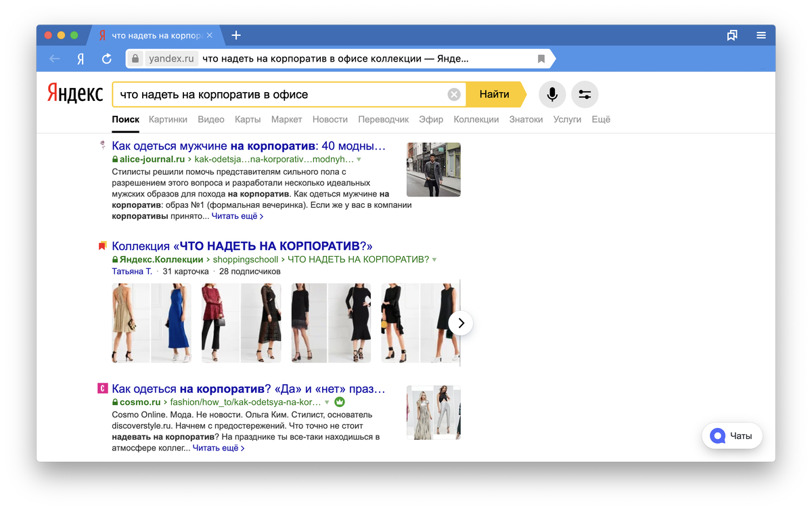Open the blue dress collection thumbnail
812x510 pixels.
[x=171, y=323]
